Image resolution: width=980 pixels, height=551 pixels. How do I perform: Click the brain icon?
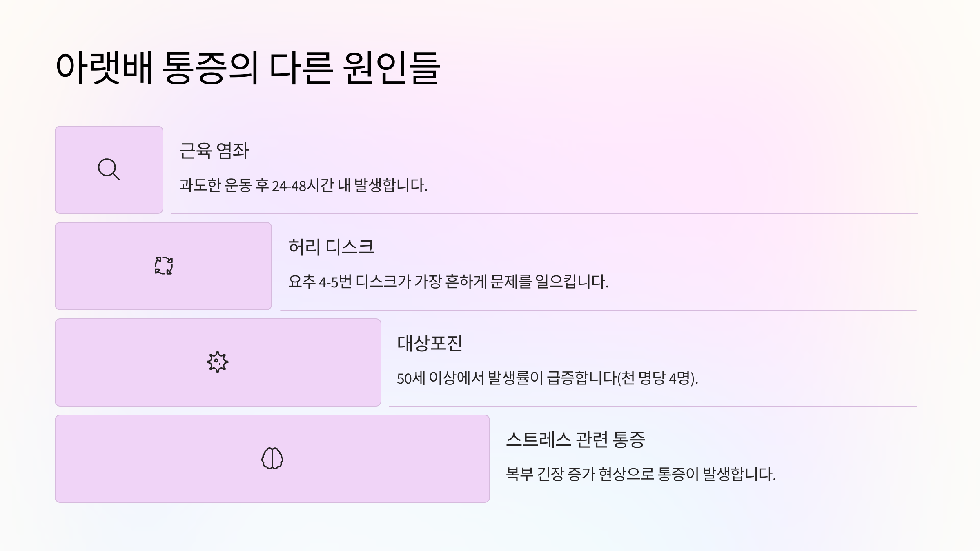tap(272, 458)
